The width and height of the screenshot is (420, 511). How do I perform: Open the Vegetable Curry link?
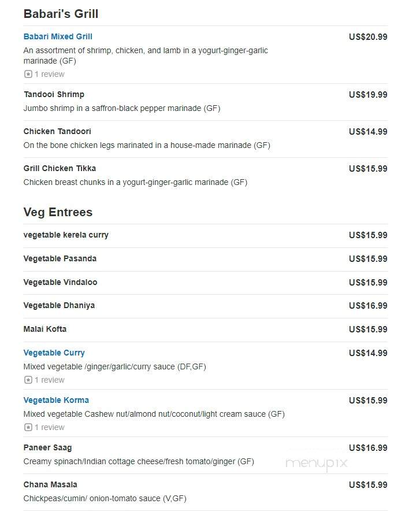point(54,353)
